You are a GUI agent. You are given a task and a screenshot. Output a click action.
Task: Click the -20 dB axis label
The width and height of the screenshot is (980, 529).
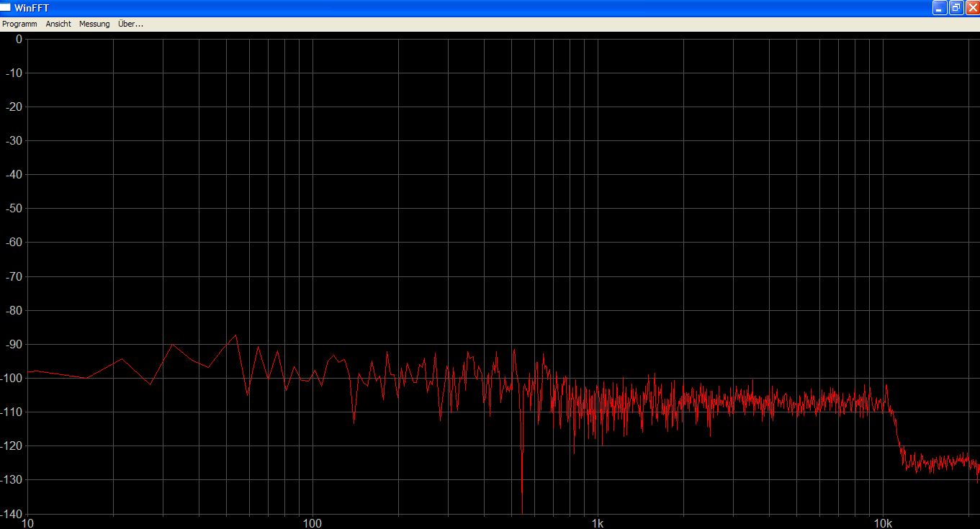click(x=14, y=107)
